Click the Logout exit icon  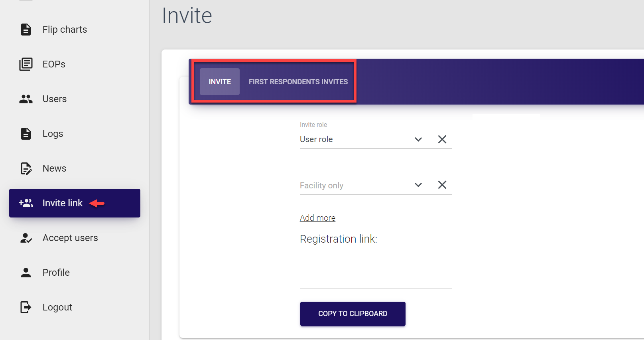tap(26, 307)
